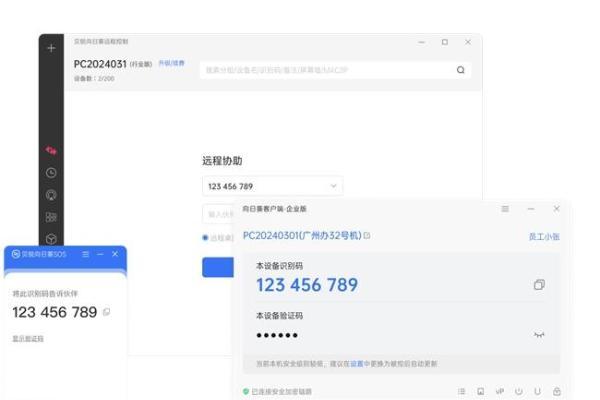Viewport: 600px width, 400px height.
Task: Open the clock history sidebar icon
Action: (x=51, y=173)
